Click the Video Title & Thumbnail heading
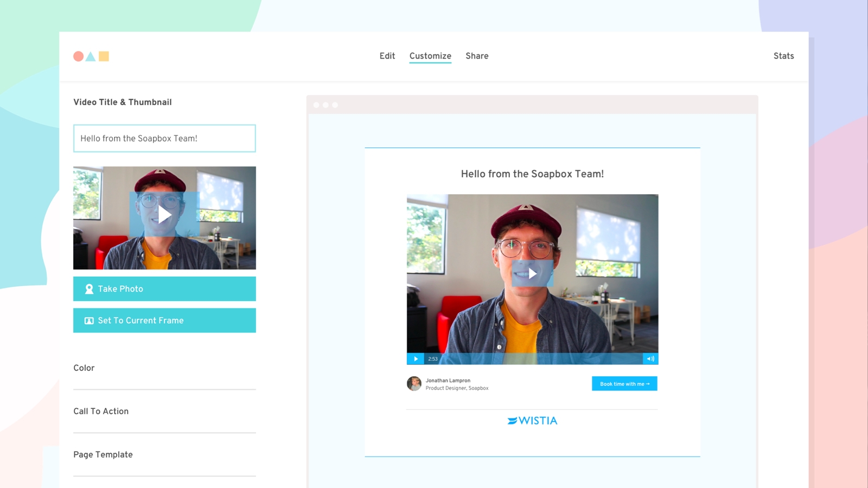Image resolution: width=868 pixels, height=488 pixels. point(123,102)
